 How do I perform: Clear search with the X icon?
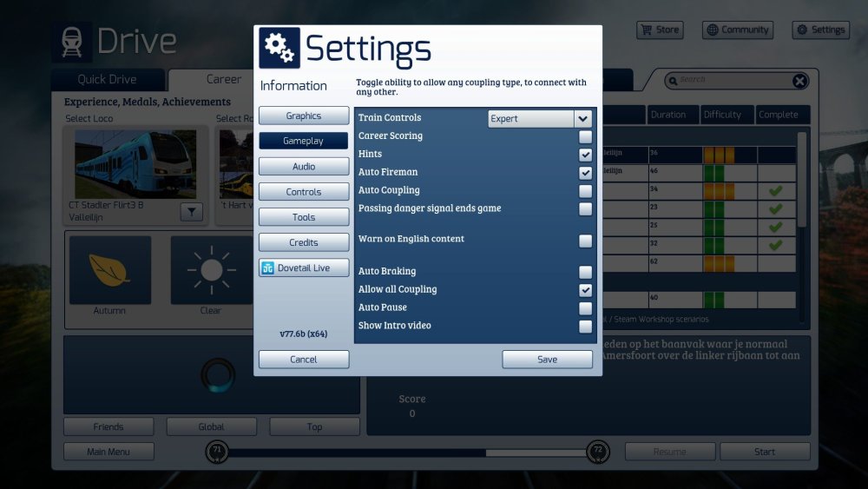pos(799,81)
